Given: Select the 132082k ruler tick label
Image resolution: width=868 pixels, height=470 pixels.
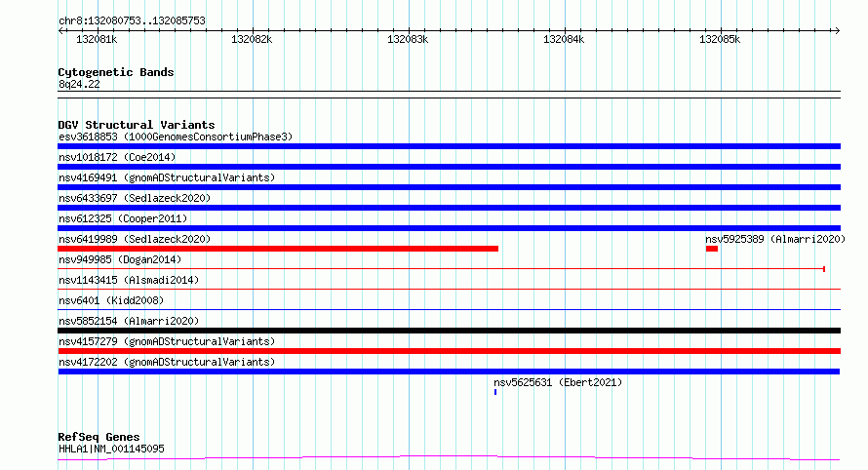Looking at the screenshot, I should point(252,39).
